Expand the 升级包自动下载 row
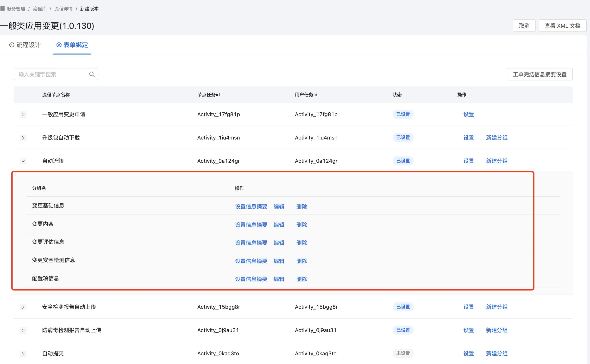Image resolution: width=590 pixels, height=364 pixels. tap(23, 138)
